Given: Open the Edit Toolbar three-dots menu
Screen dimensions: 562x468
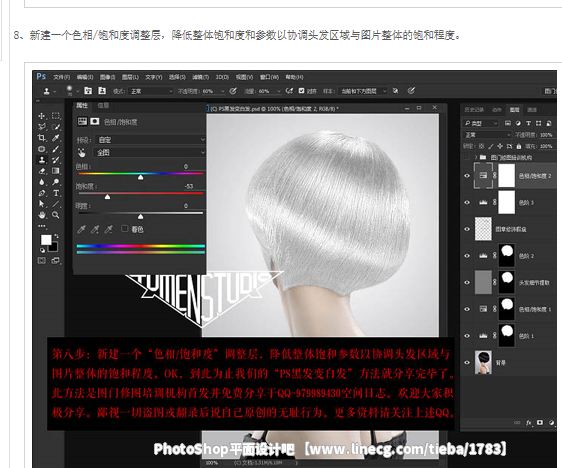Looking at the screenshot, I should pyautogui.click(x=42, y=226).
